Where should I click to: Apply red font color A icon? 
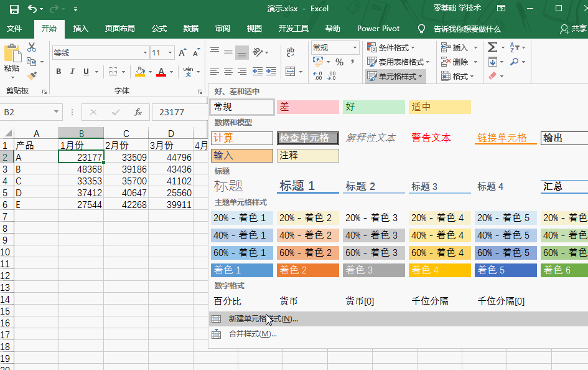point(161,71)
